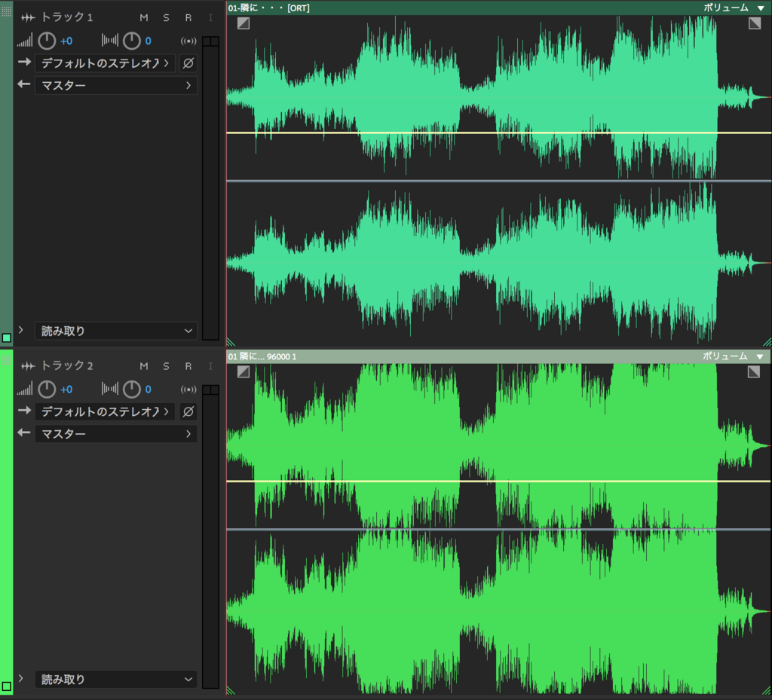
Task: Click fade-in handle on Track 2 clip
Action: coord(244,372)
